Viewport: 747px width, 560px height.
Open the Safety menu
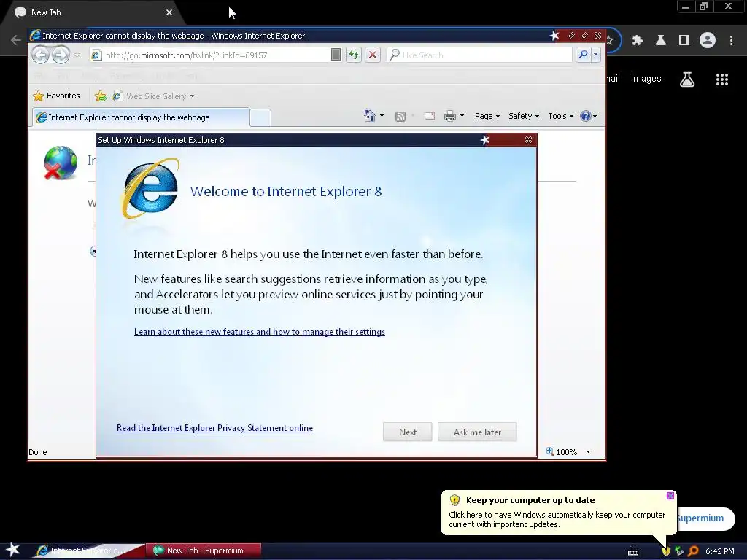[524, 116]
